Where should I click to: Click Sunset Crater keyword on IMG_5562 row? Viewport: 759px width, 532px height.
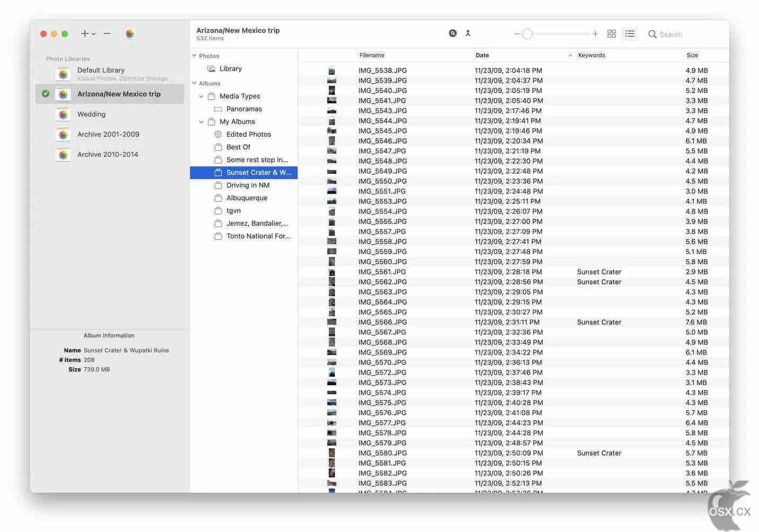[x=599, y=282]
